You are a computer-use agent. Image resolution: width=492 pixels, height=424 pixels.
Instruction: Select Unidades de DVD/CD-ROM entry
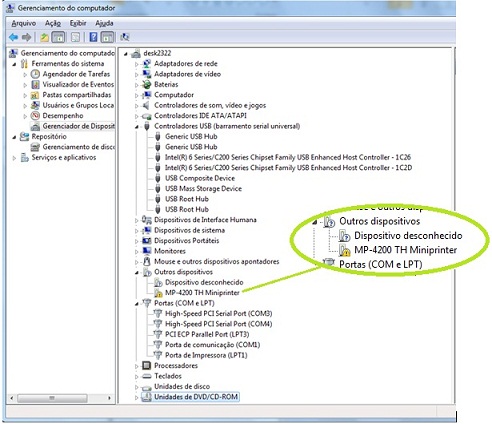pos(196,397)
